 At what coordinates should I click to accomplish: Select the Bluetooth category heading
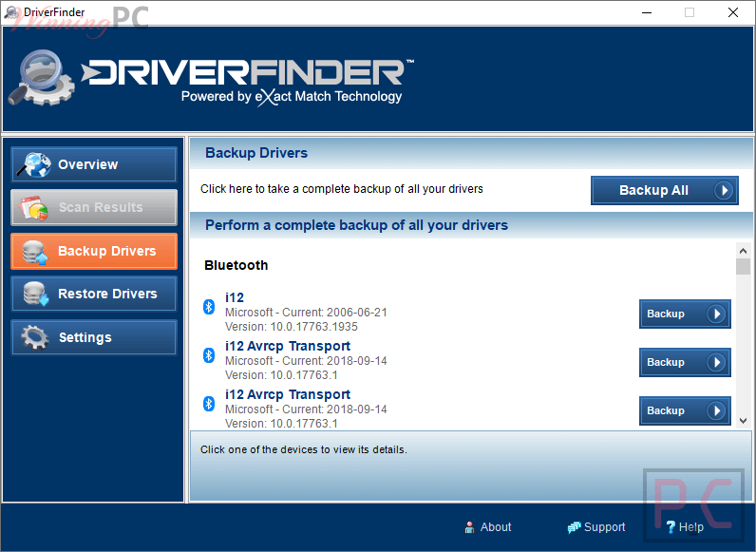(x=236, y=265)
